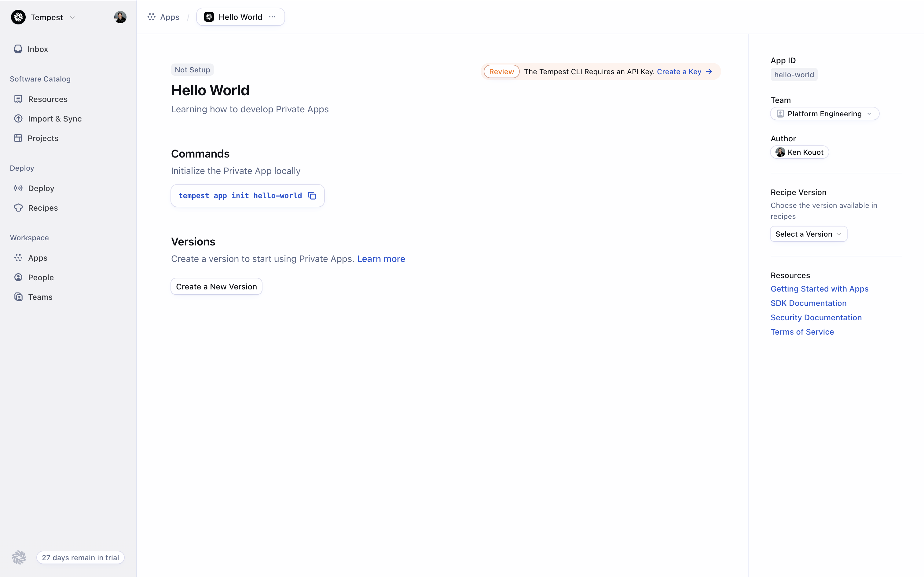This screenshot has width=924, height=577.
Task: Open the Platform Engineering team dropdown
Action: [x=824, y=114]
